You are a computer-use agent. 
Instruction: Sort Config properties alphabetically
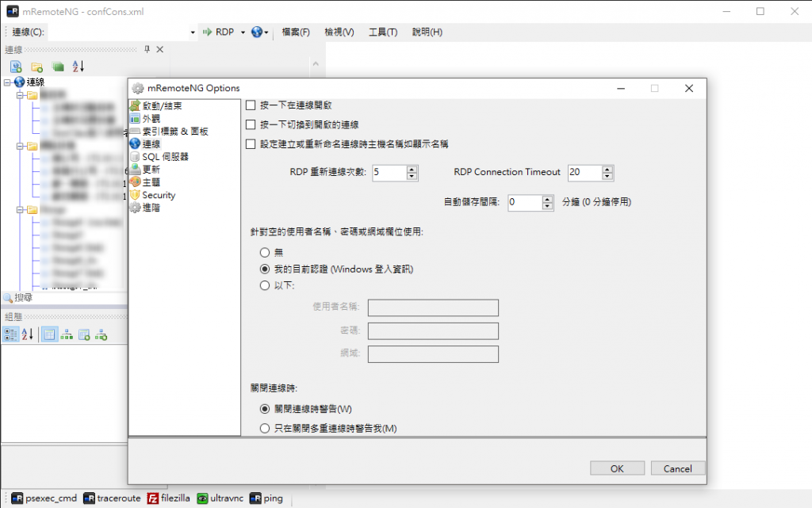28,334
